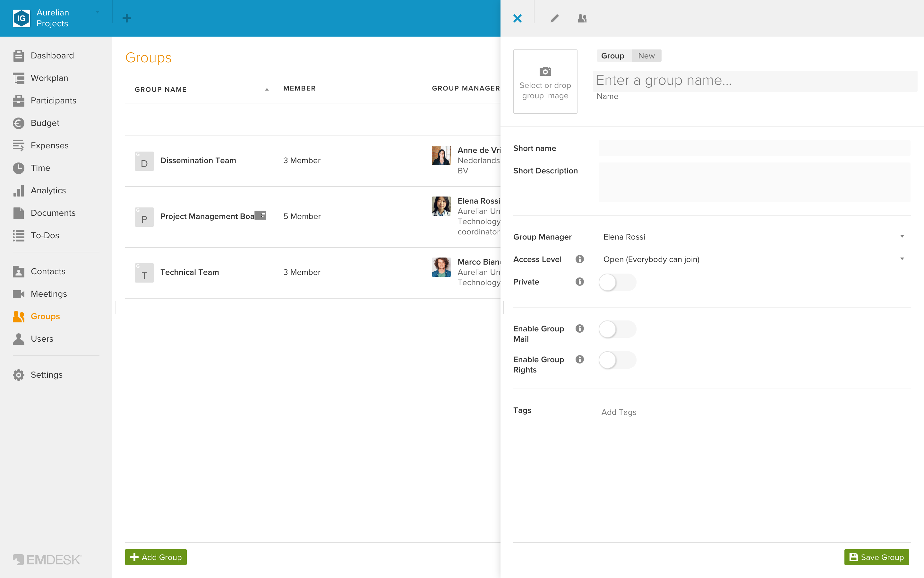The image size is (924, 578).
Task: Click the Add Tags field
Action: click(x=619, y=413)
